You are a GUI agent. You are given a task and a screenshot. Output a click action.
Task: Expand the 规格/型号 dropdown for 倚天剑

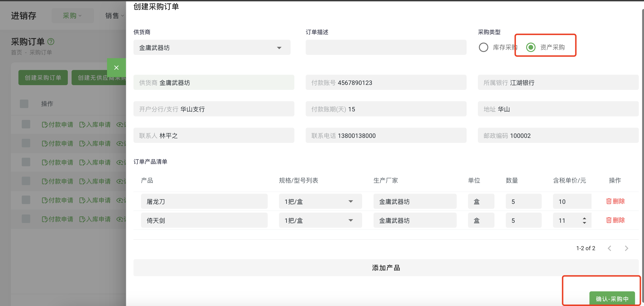point(351,220)
